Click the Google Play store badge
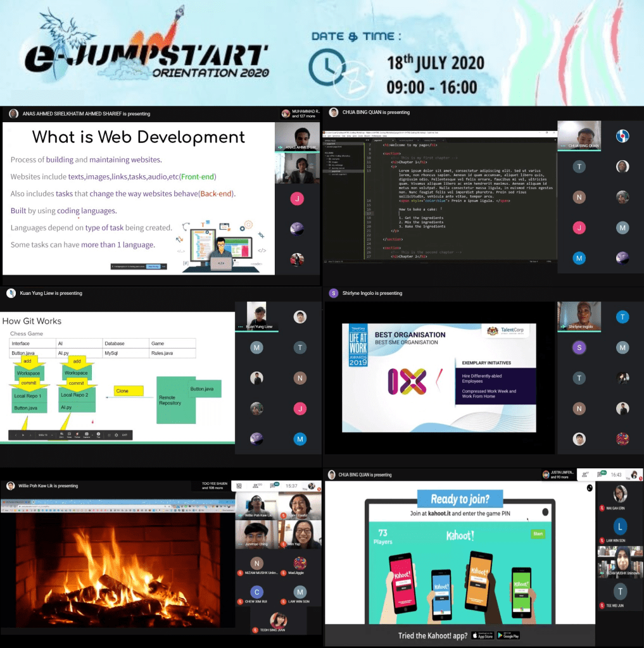 click(x=508, y=635)
